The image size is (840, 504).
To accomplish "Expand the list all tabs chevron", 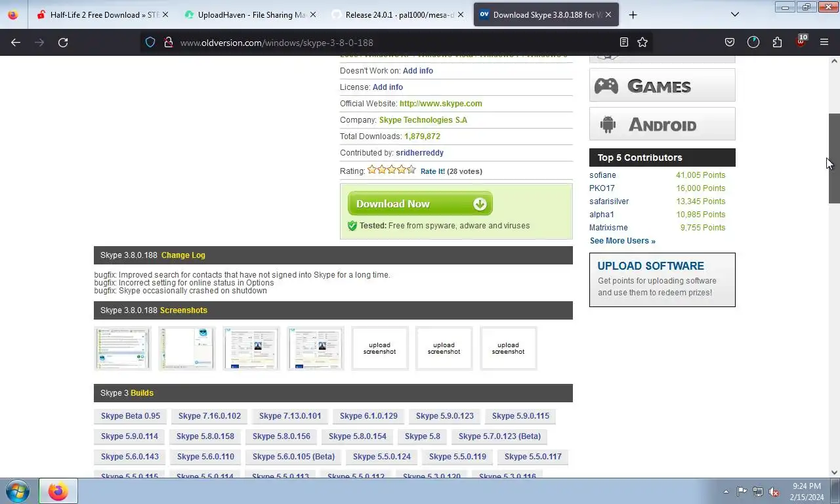I will click(x=735, y=14).
